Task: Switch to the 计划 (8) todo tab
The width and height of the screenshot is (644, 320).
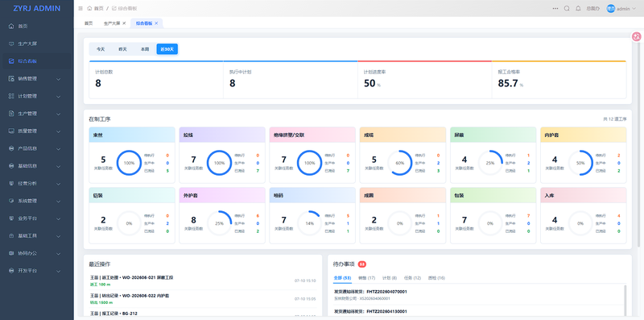Action: [x=390, y=278]
